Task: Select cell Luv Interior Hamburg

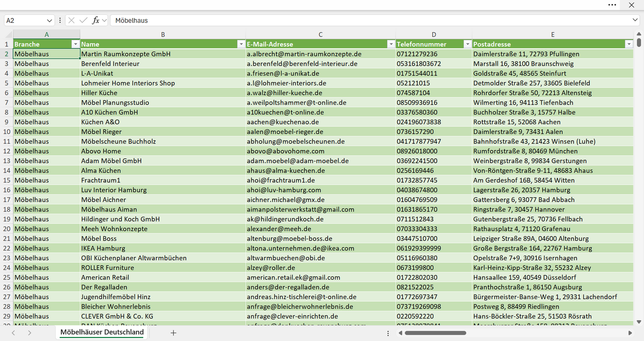Action: 163,190
